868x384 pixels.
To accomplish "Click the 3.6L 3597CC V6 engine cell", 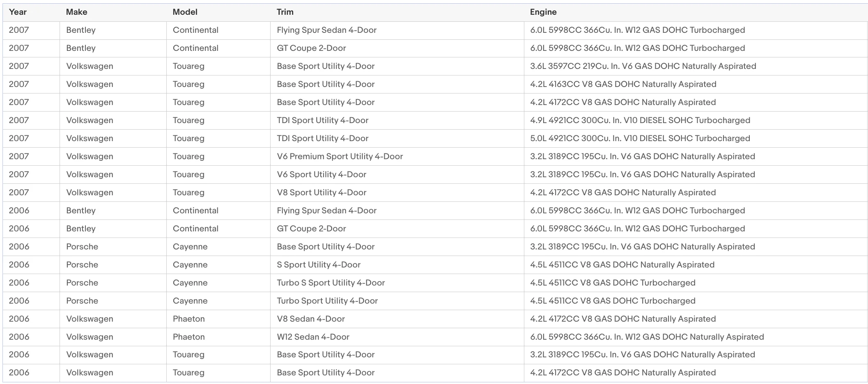I will click(x=643, y=66).
